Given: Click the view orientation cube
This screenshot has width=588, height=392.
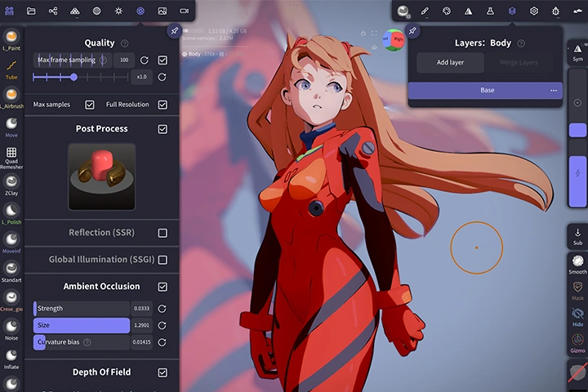Looking at the screenshot, I should point(394,39).
